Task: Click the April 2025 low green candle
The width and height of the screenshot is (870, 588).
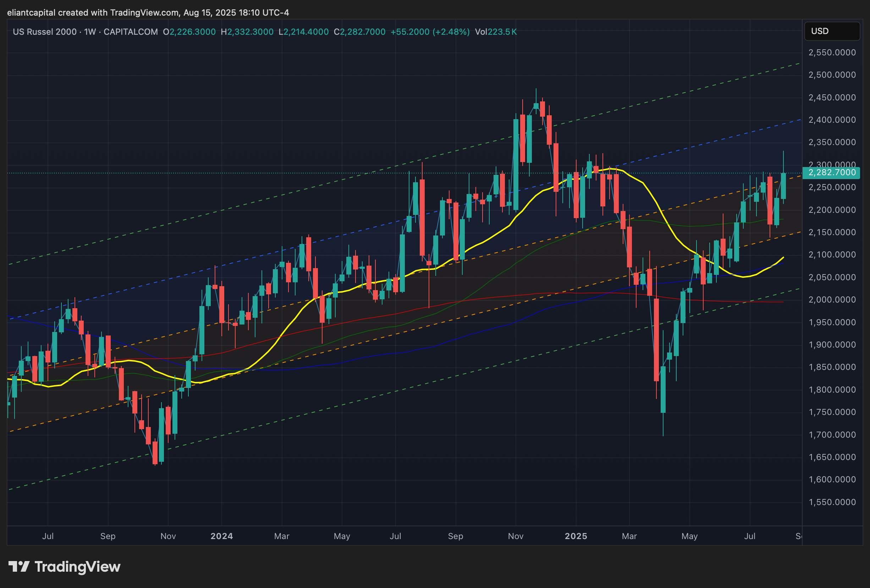Action: pyautogui.click(x=663, y=389)
